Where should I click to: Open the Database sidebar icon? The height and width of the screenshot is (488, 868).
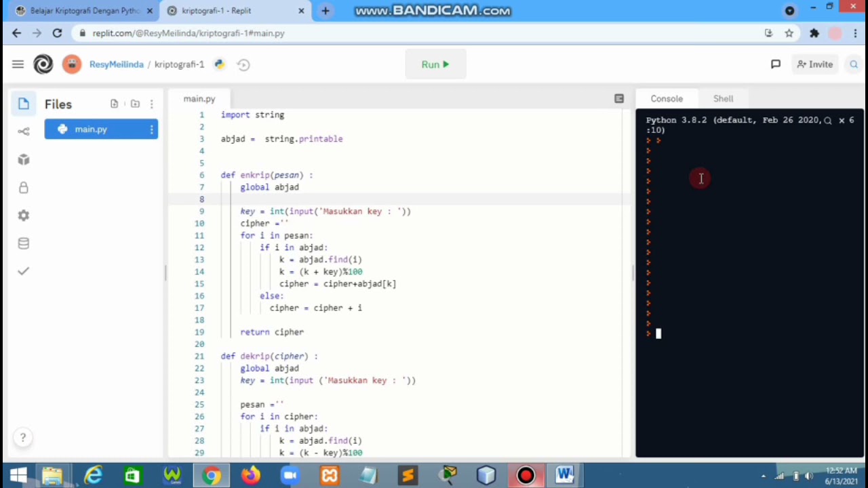(24, 243)
